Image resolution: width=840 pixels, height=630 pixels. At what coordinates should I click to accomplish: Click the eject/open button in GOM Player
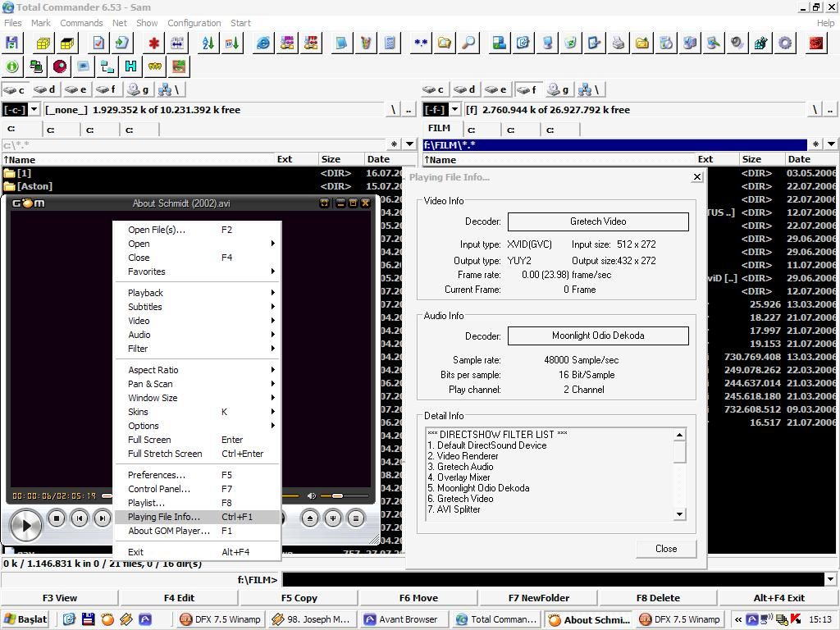point(309,518)
